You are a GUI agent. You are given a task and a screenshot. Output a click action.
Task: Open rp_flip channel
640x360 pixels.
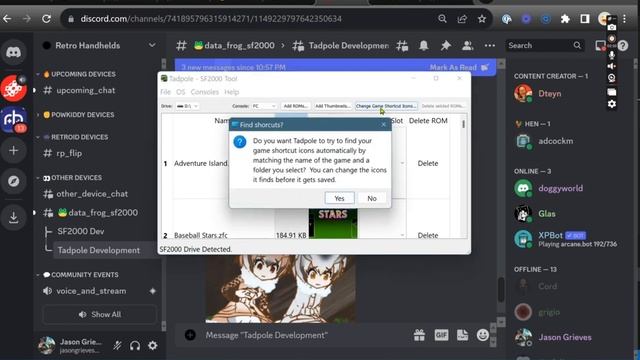[69, 153]
